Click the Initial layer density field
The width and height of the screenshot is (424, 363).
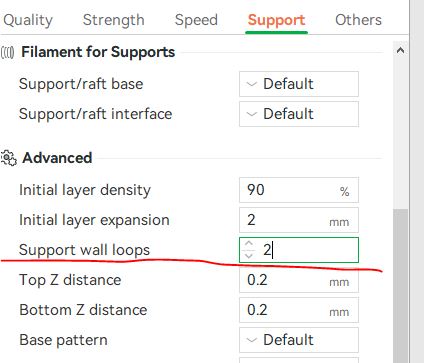click(299, 190)
